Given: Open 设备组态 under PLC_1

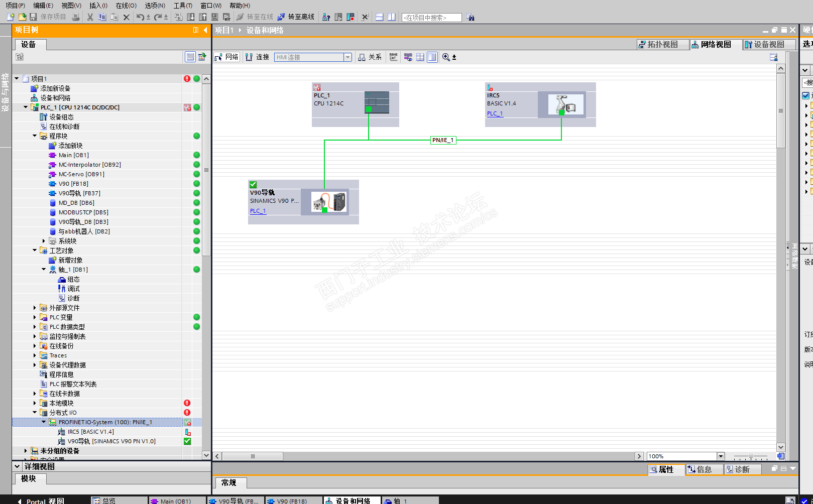Looking at the screenshot, I should 61,117.
